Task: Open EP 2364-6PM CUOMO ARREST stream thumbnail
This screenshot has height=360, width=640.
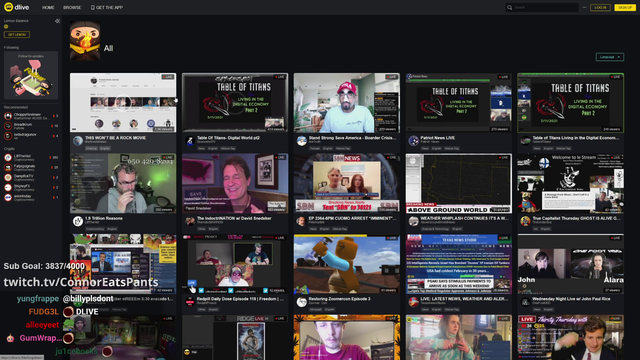Action: point(347,183)
